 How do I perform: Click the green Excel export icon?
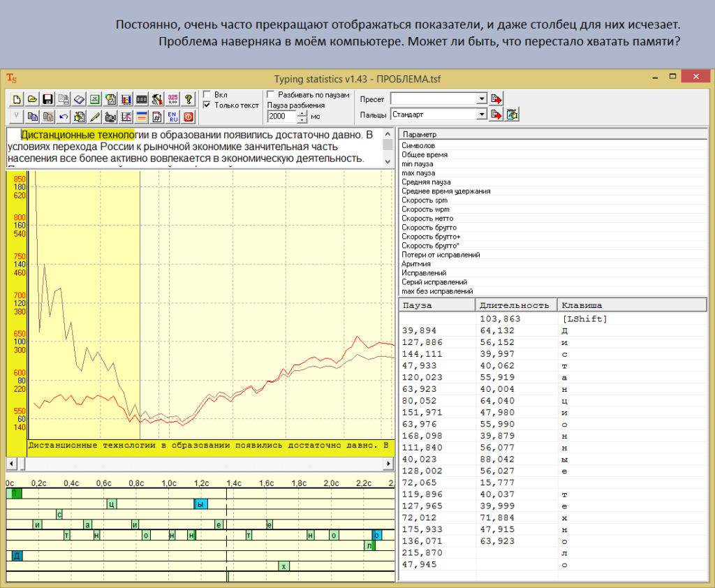94,99
